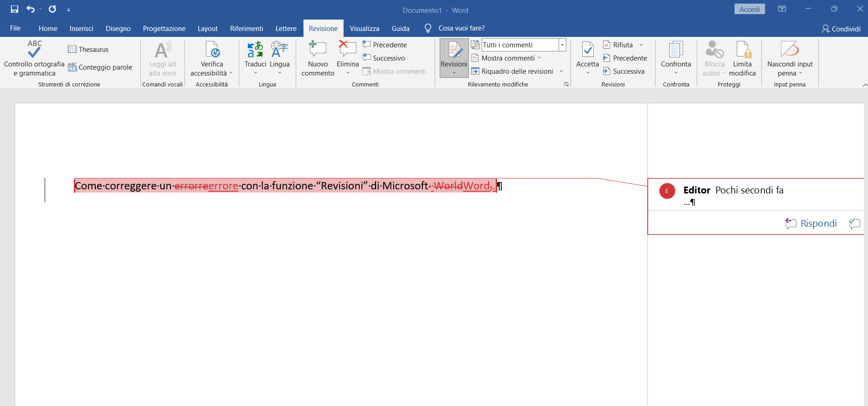
Task: Click the inserted word Word in the document
Action: point(476,186)
